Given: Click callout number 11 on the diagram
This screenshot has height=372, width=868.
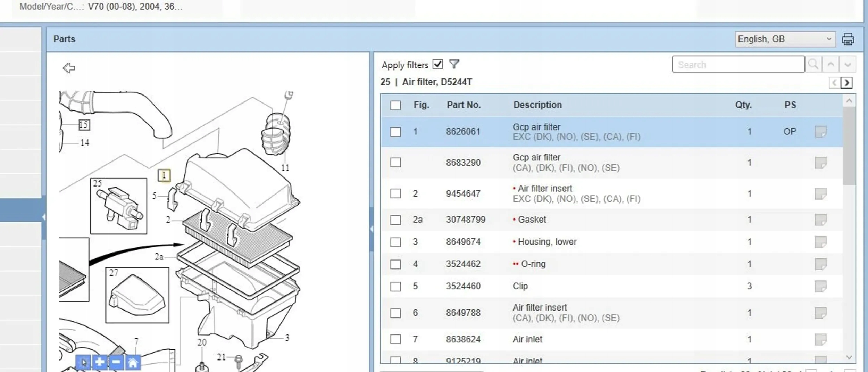Looking at the screenshot, I should click(285, 168).
